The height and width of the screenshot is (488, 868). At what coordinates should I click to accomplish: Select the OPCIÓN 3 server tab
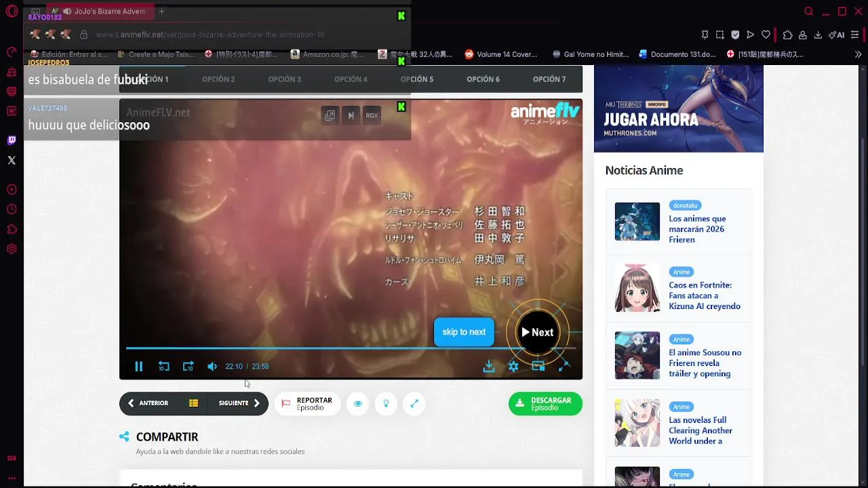(x=284, y=79)
